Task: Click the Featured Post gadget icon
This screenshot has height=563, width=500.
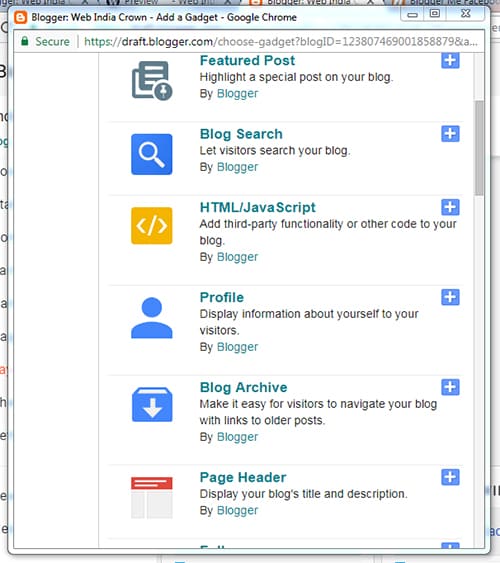Action: coord(152,80)
